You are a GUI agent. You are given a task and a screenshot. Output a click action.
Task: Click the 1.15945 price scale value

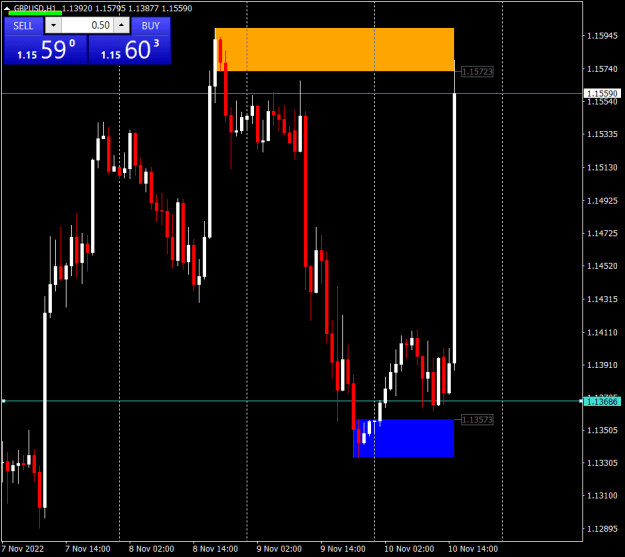[x=602, y=36]
